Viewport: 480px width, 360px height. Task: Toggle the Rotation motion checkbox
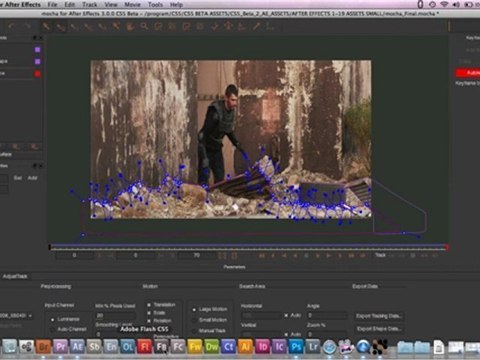point(149,321)
